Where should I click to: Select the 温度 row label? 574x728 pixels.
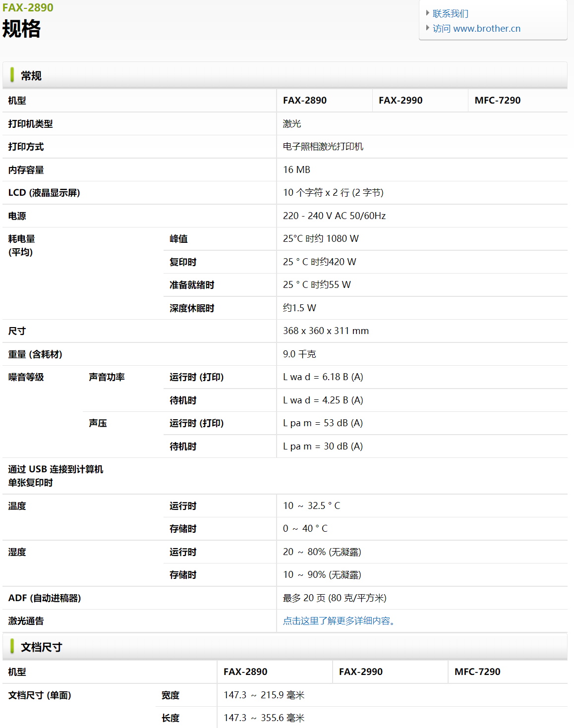(x=17, y=506)
